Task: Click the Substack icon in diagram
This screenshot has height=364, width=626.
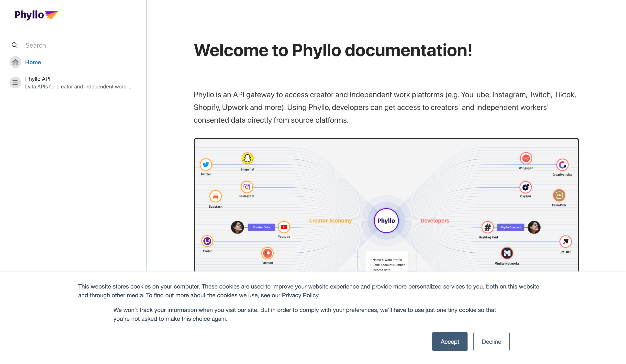Action: [x=215, y=196]
